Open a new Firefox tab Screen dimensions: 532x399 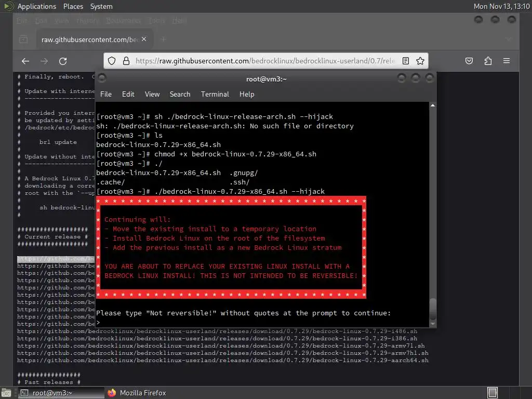coord(164,39)
